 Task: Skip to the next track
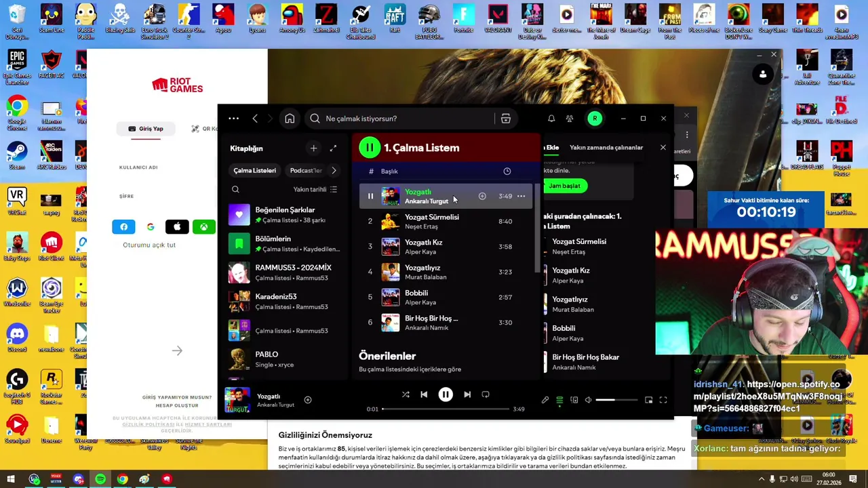[x=467, y=394]
